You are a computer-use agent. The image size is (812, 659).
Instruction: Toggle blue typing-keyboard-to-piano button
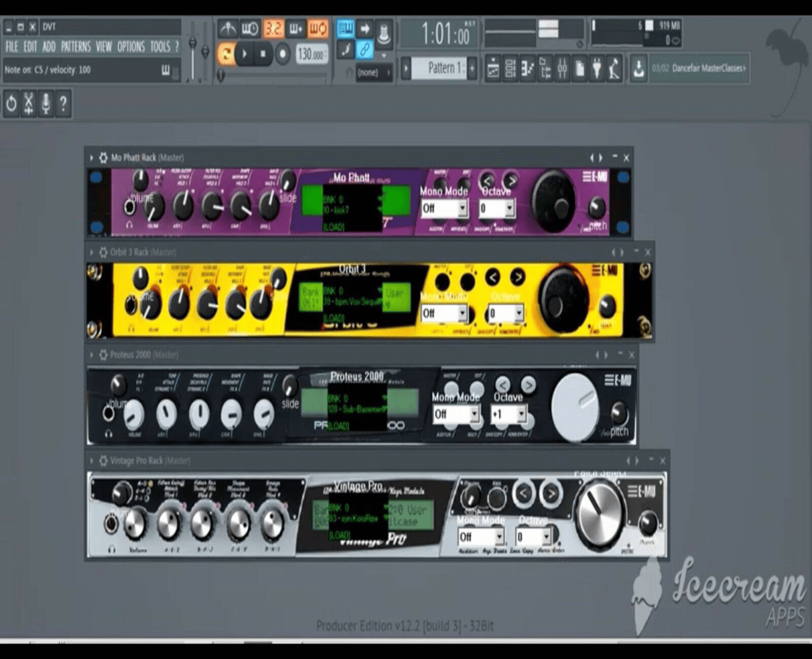coord(345,28)
